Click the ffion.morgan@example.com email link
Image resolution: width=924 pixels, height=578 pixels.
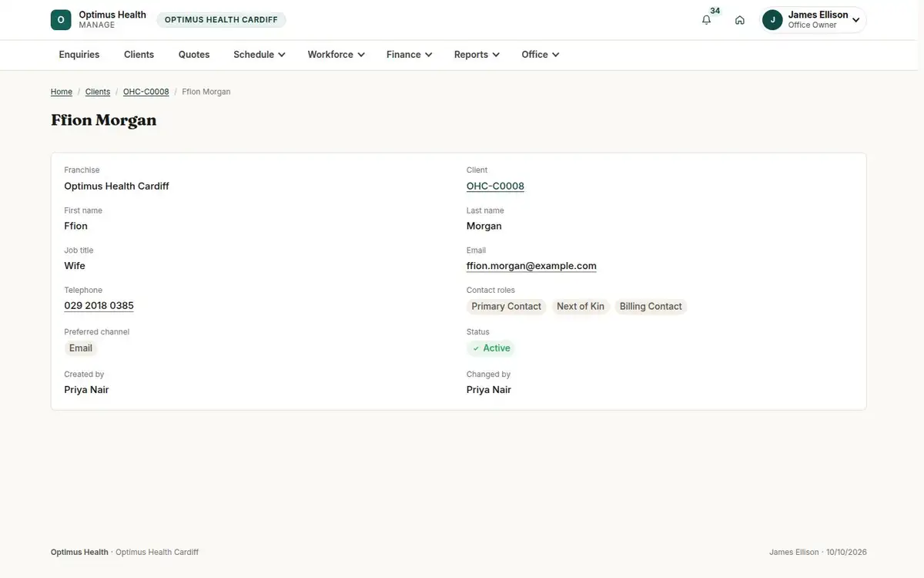(x=531, y=266)
